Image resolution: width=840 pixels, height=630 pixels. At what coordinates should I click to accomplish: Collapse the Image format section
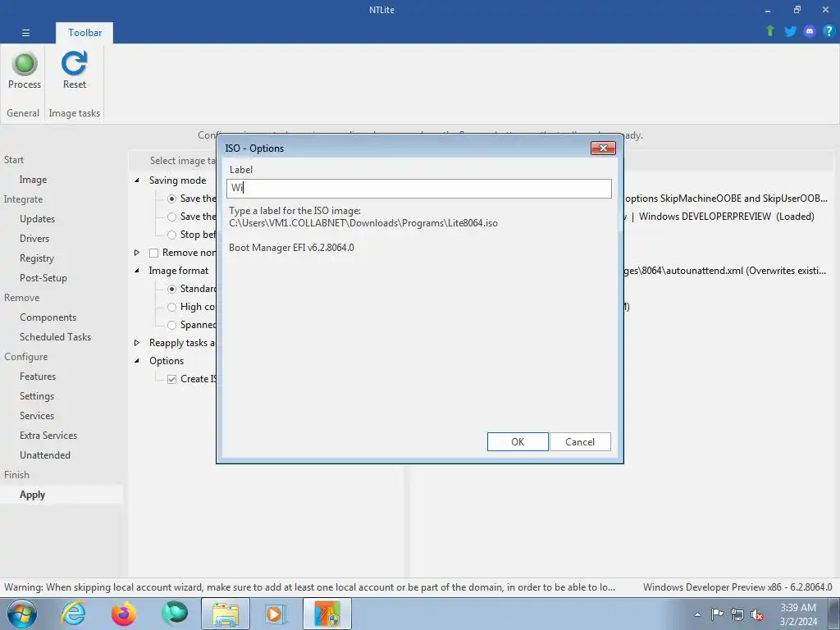tap(137, 271)
